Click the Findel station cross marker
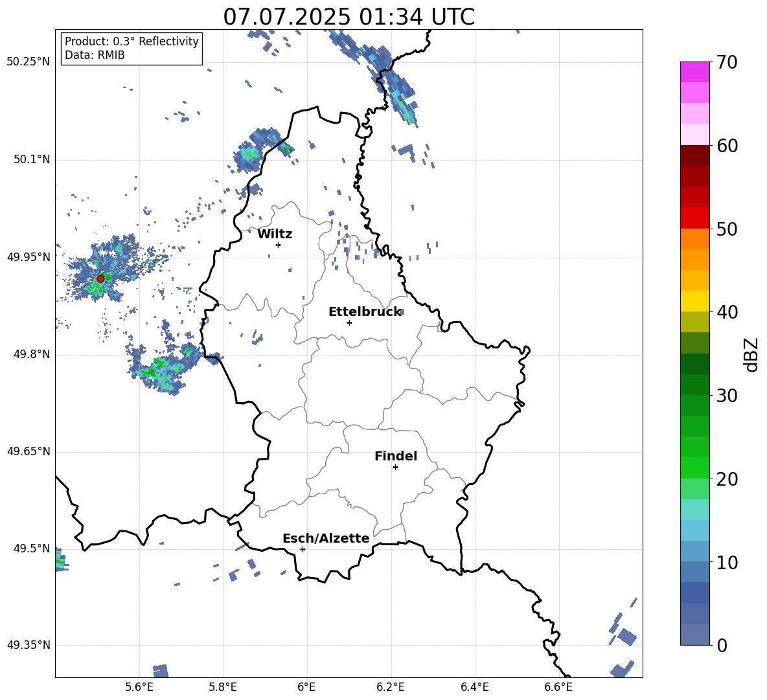767x700 pixels. point(395,468)
